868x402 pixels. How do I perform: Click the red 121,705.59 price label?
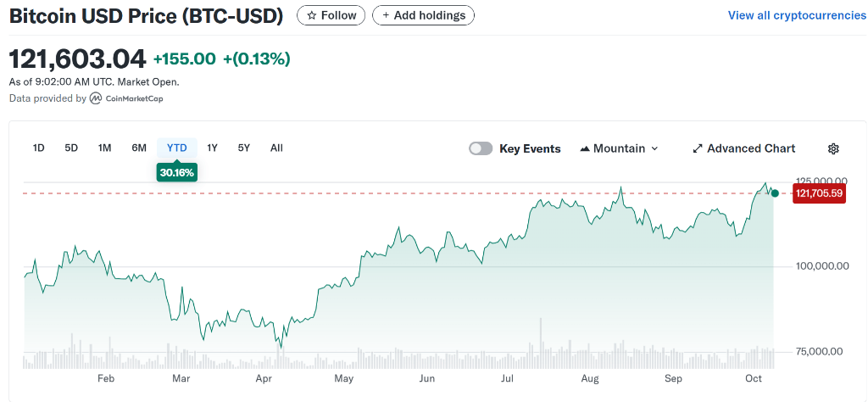819,193
